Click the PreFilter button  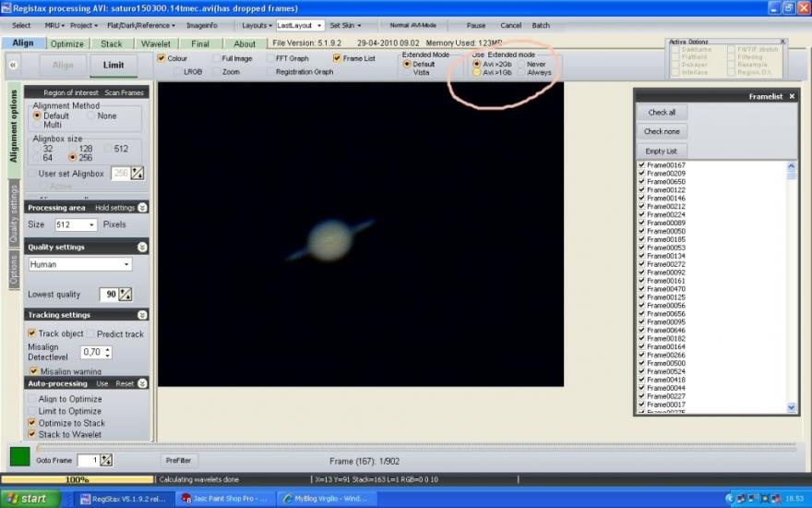tap(179, 460)
